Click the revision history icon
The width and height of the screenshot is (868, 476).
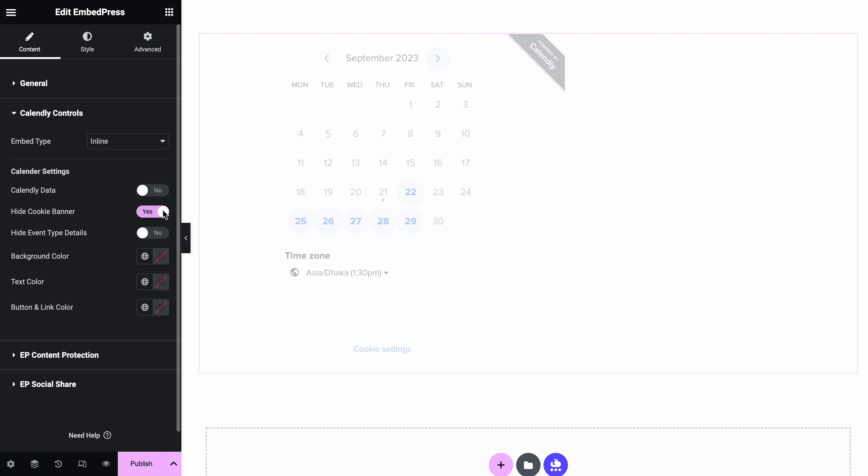(58, 464)
